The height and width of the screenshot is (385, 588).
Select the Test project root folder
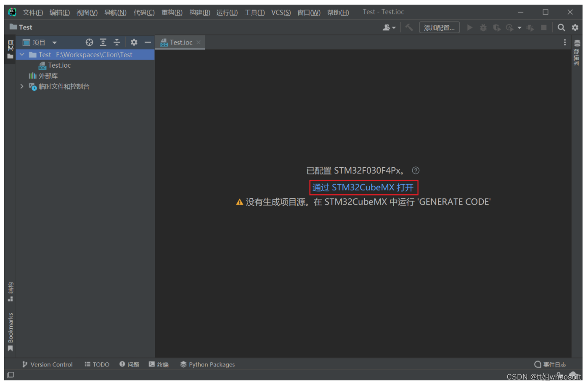click(x=85, y=55)
